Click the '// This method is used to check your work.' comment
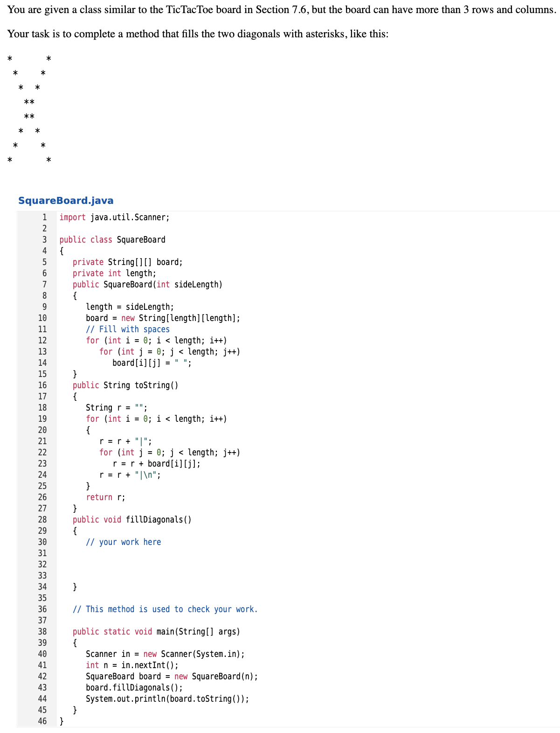This screenshot has height=733, width=560. (x=165, y=609)
